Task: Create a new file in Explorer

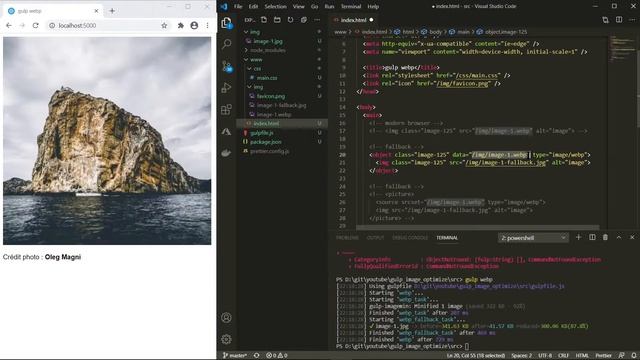Action: (x=264, y=20)
